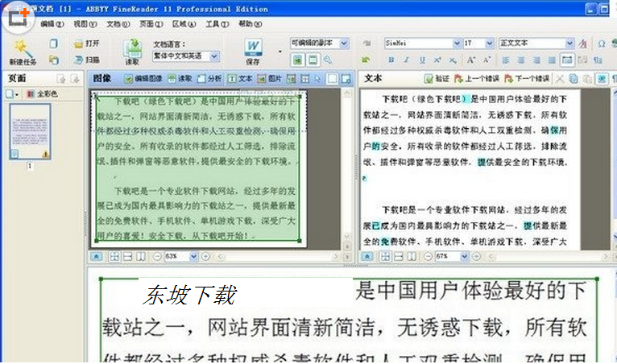Click 读取 in the image panel toolbar
The image size is (617, 364).
[180, 79]
